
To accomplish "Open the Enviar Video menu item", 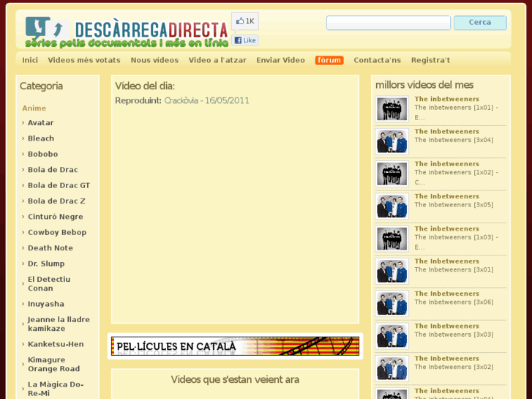I will [x=280, y=60].
